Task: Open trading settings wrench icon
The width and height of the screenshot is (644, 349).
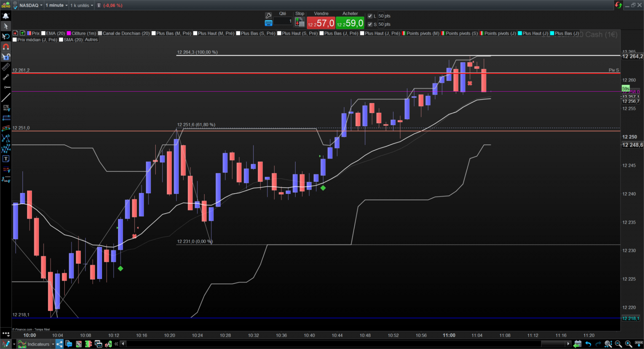Action: click(268, 15)
